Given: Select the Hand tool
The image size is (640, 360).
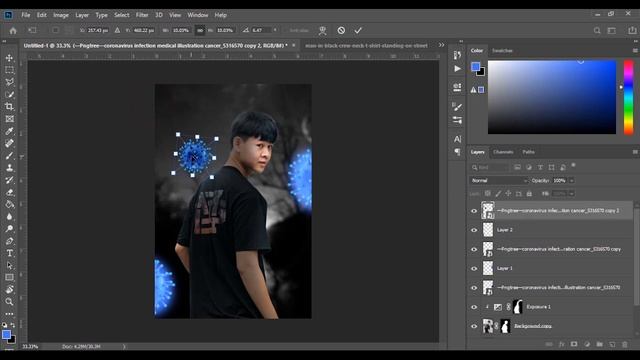Looking at the screenshot, I should [x=9, y=289].
